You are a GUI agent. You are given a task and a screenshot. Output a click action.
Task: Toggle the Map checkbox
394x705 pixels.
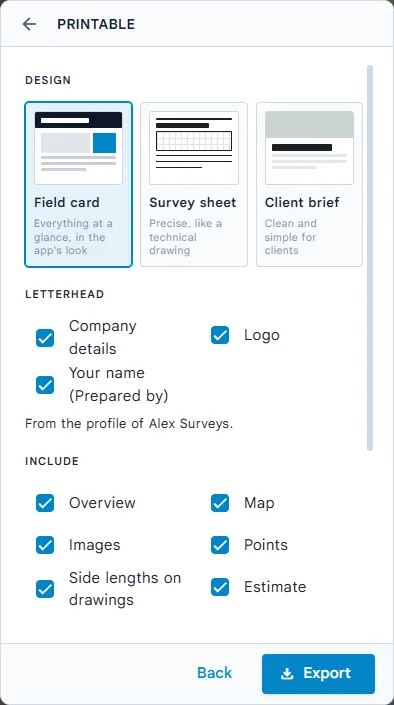click(x=220, y=503)
